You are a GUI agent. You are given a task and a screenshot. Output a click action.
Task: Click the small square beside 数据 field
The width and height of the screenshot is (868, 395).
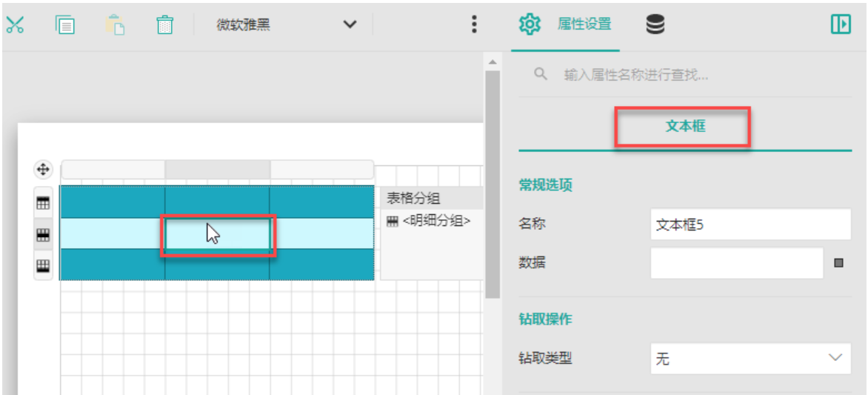[839, 262]
